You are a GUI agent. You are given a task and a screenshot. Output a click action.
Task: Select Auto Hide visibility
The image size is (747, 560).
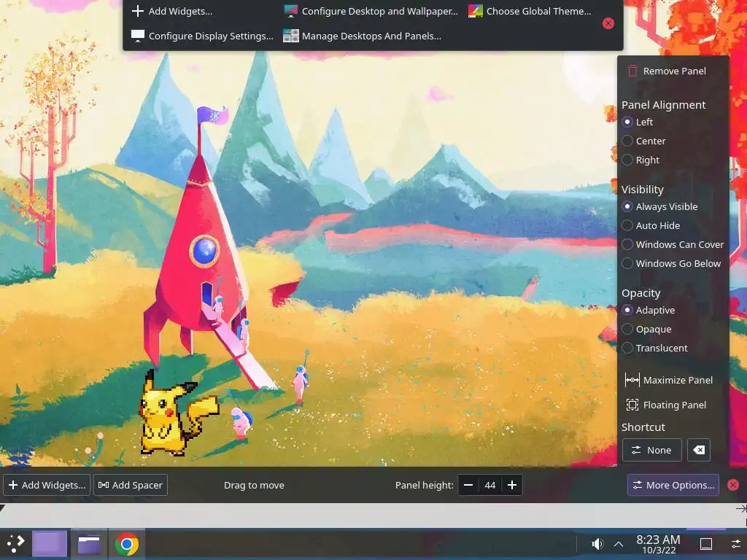point(651,226)
